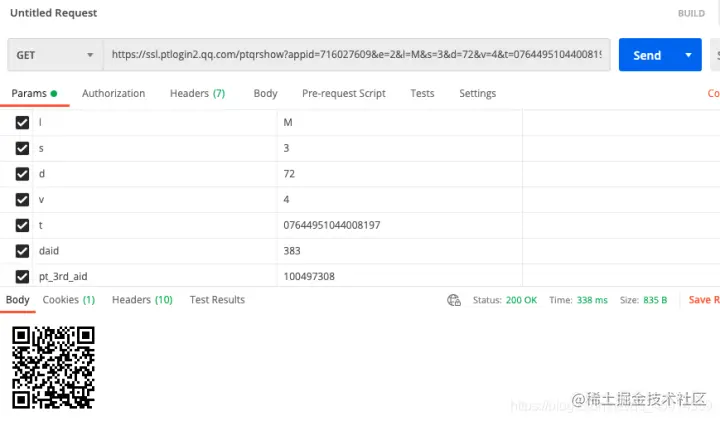Click the QR code image in response
Viewport: 720px width, 421px height.
[53, 368]
